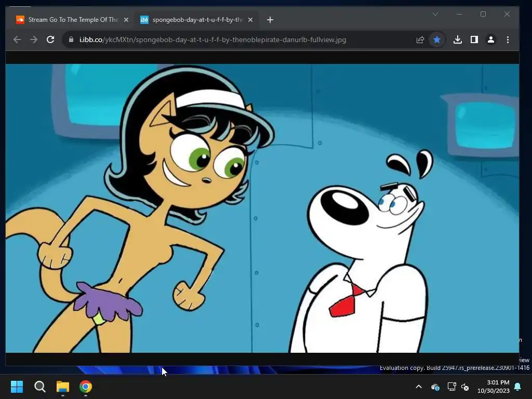Close the SoundCloud Stream tab
The height and width of the screenshot is (399, 532).
tap(126, 20)
